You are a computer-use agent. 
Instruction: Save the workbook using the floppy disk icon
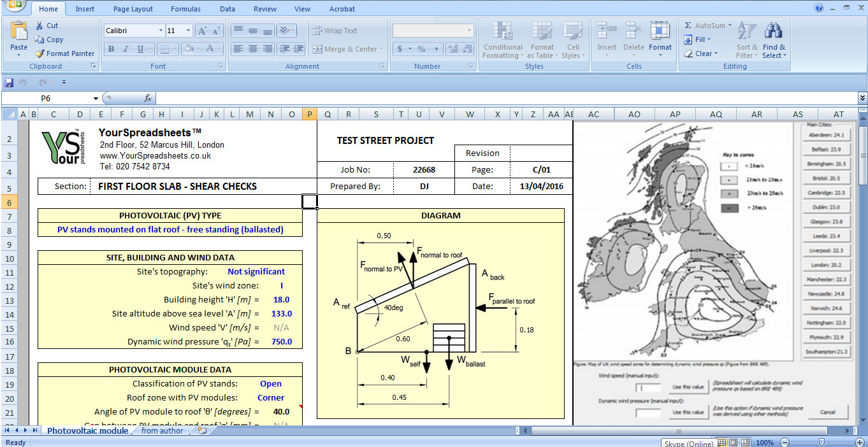point(9,82)
